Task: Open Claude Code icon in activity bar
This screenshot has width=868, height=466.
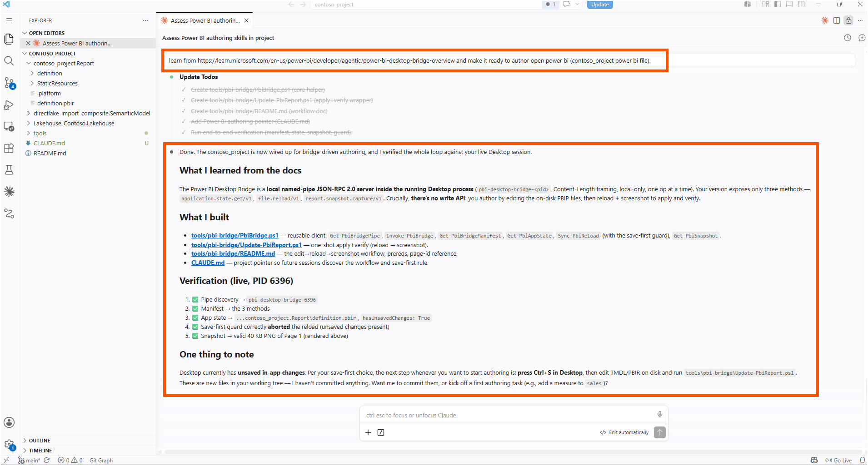Action: [x=9, y=192]
